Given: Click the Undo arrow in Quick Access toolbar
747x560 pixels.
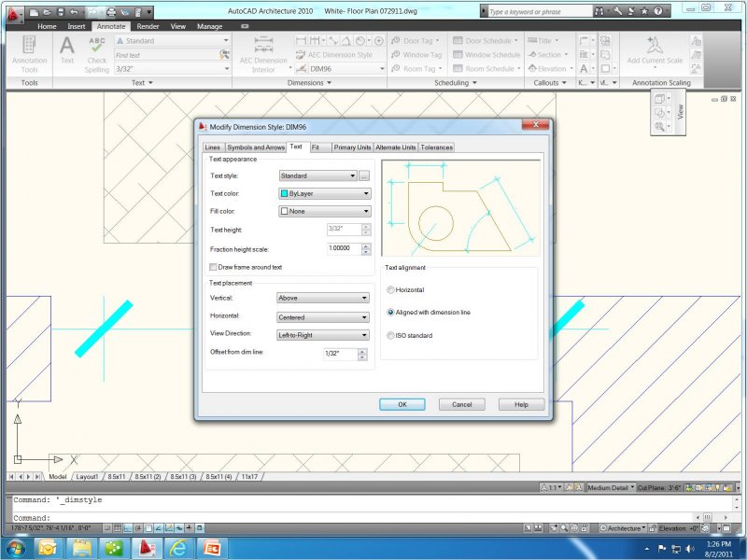Looking at the screenshot, I should pos(74,12).
